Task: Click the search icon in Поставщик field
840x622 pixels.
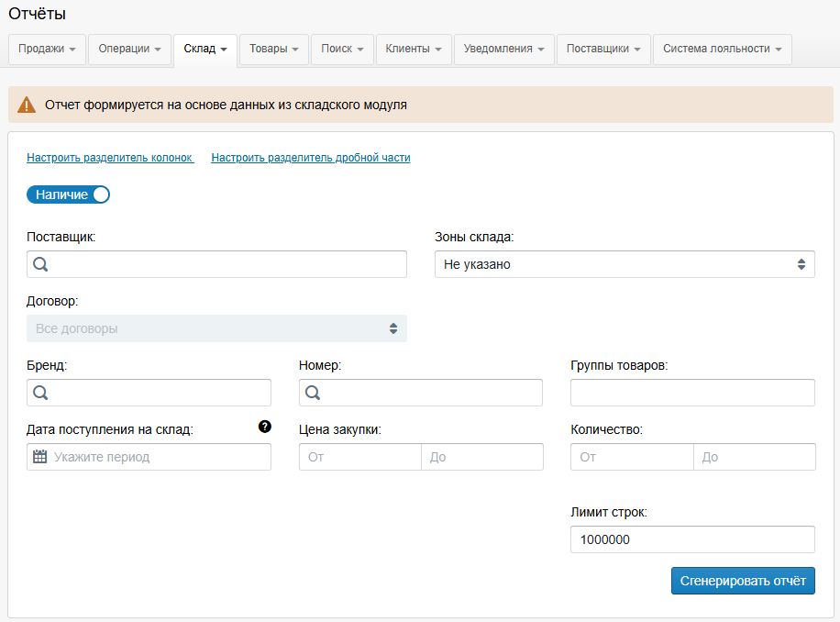Action: click(x=40, y=264)
